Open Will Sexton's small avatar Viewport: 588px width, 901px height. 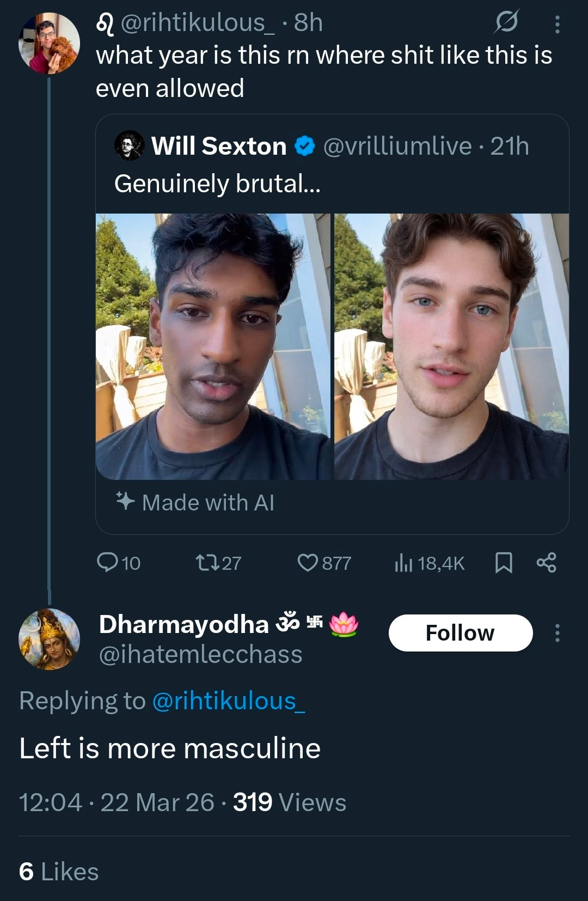[129, 146]
